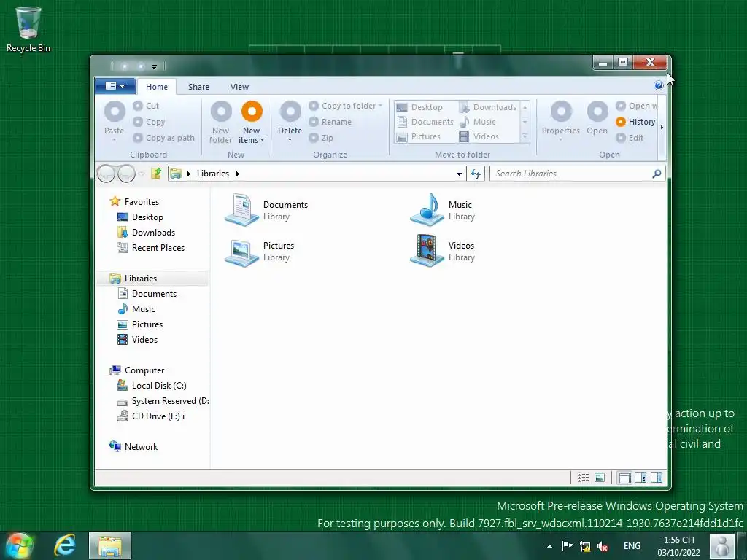Click Edit in the Open group
Screen dimensions: 747x560
(630, 138)
